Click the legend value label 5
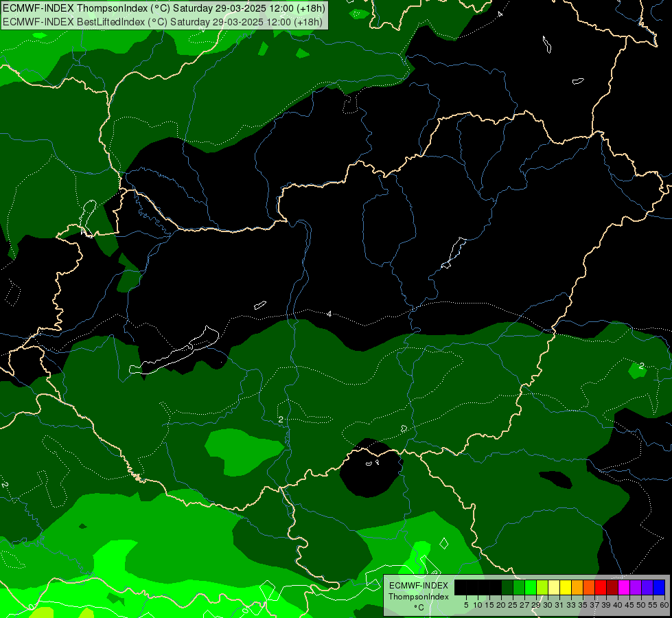The width and height of the screenshot is (672, 618). coord(466,605)
